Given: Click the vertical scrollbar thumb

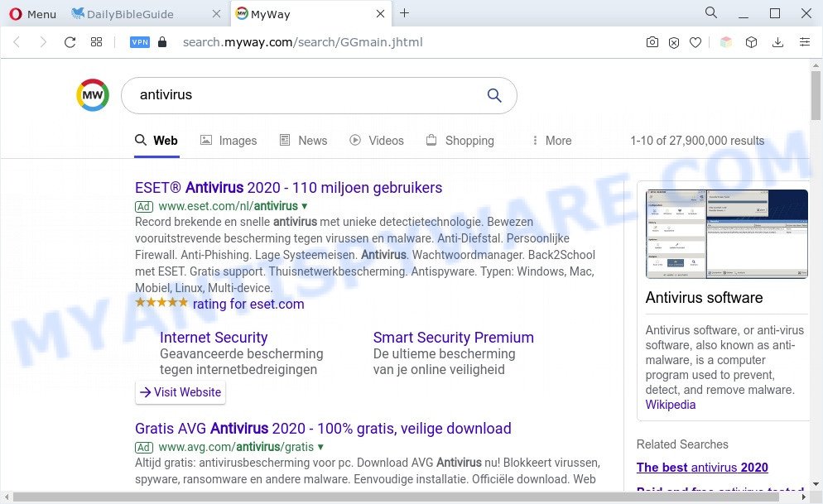Looking at the screenshot, I should (815, 95).
